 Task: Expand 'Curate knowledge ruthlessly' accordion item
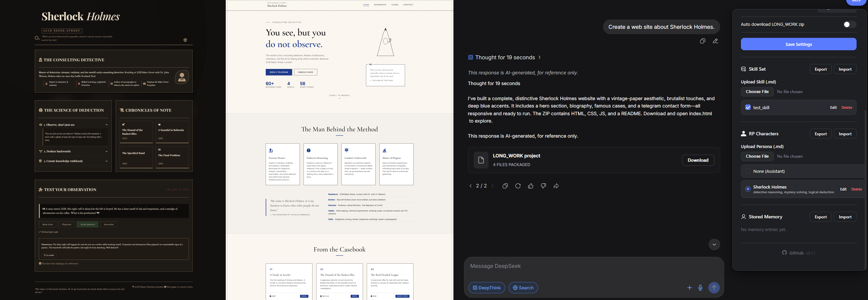tap(74, 161)
